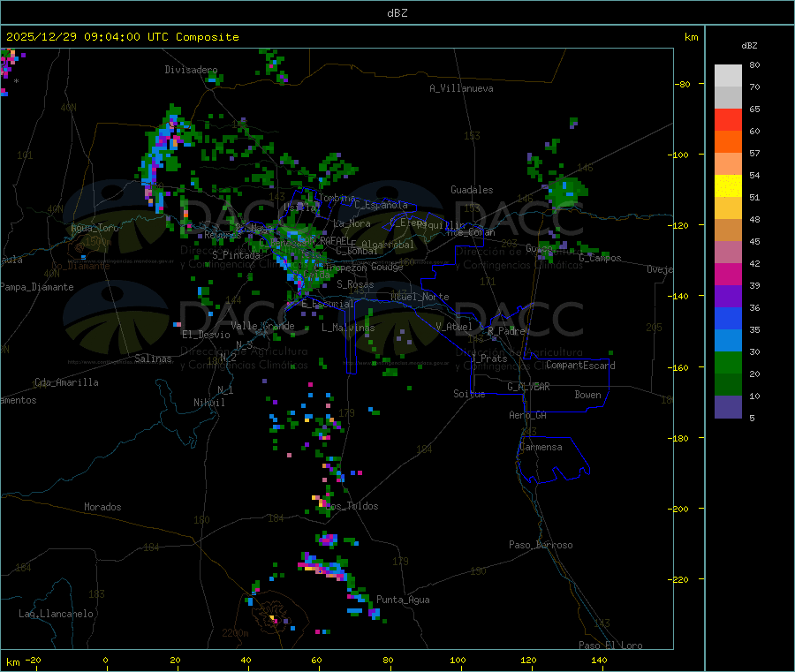This screenshot has width=795, height=672.
Task: Click the 10 dBZ violet color swatch
Action: coord(728,407)
